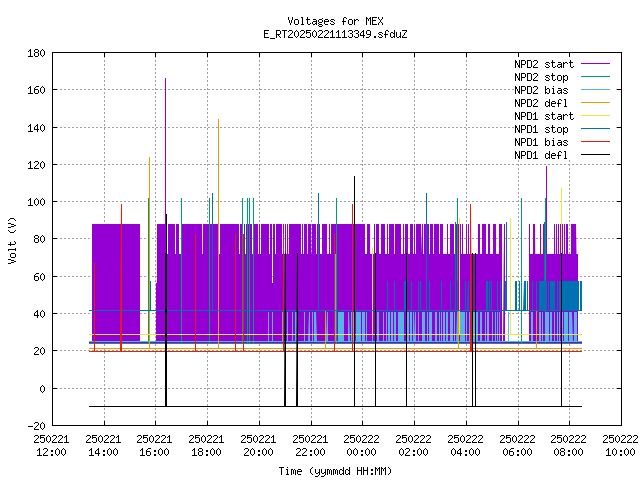This screenshot has width=640, height=480.
Task: Click the y-axis value 40
Action: (40, 314)
